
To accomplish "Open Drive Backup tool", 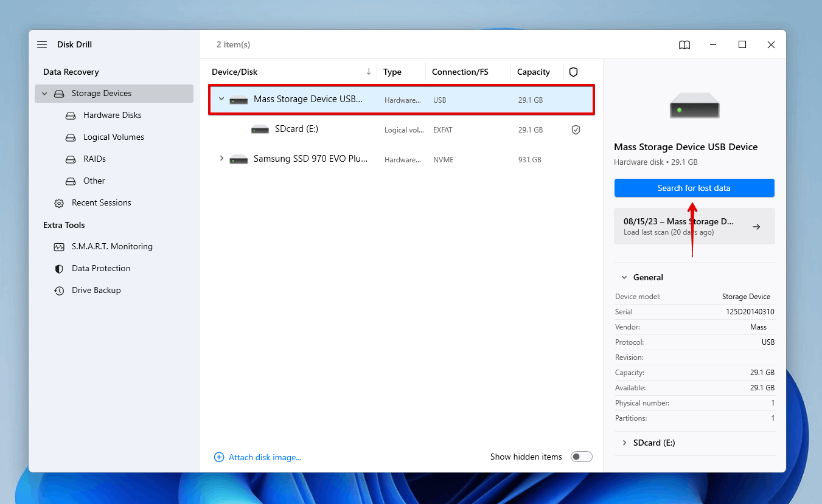I will click(x=96, y=291).
